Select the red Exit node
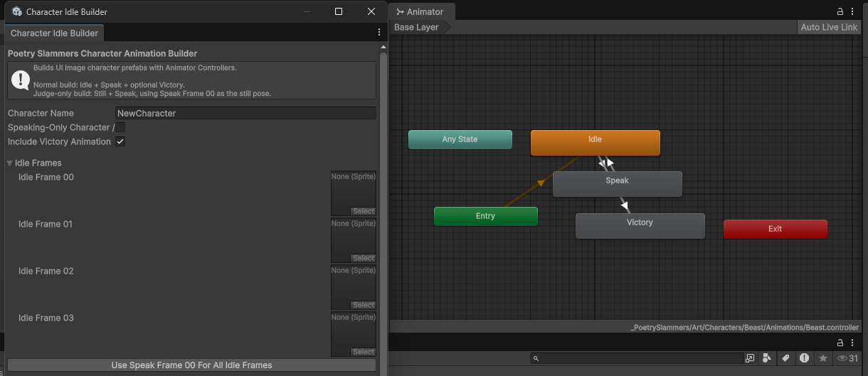The image size is (868, 376). (x=775, y=229)
